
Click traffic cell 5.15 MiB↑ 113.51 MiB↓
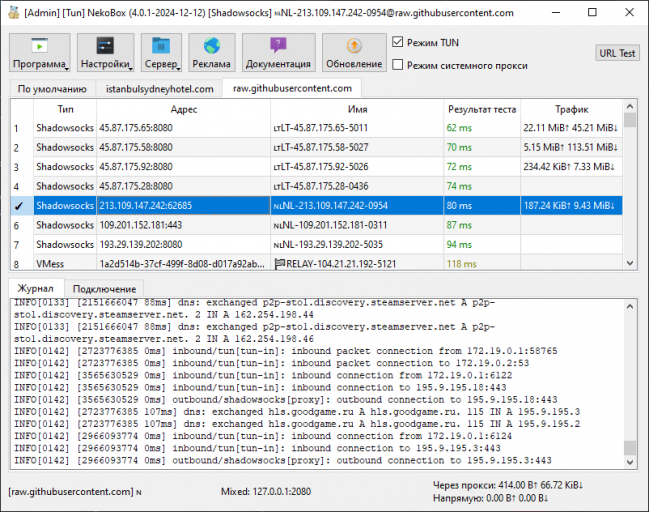[571, 147]
